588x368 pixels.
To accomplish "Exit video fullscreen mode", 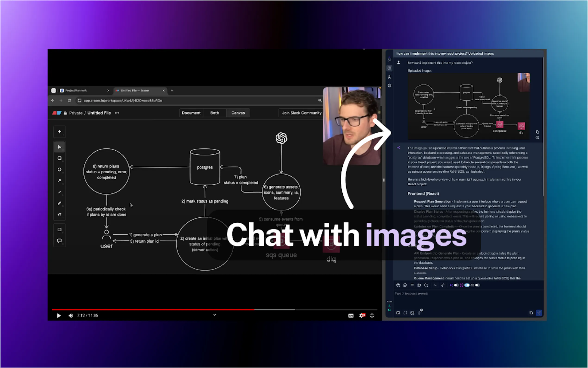I will tap(372, 316).
